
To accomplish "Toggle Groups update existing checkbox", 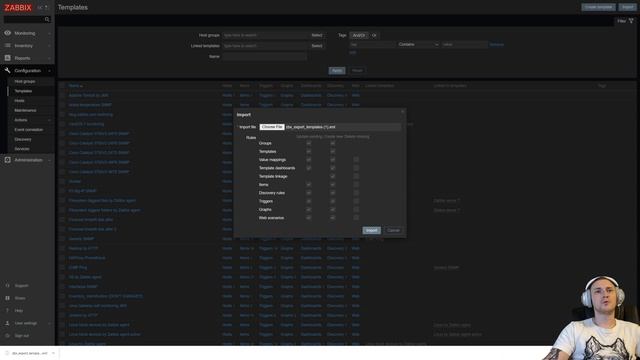I will (309, 143).
